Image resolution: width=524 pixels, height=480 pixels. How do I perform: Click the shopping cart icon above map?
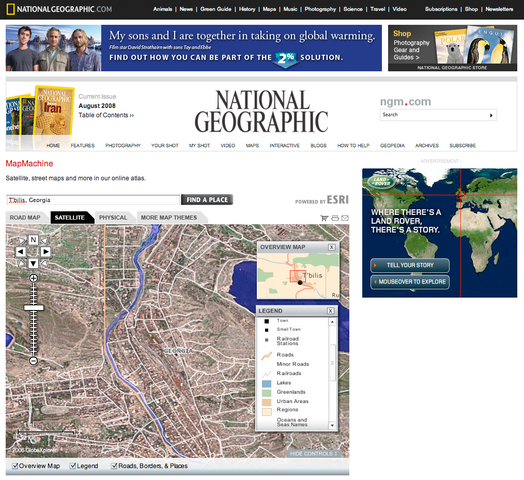tap(324, 218)
